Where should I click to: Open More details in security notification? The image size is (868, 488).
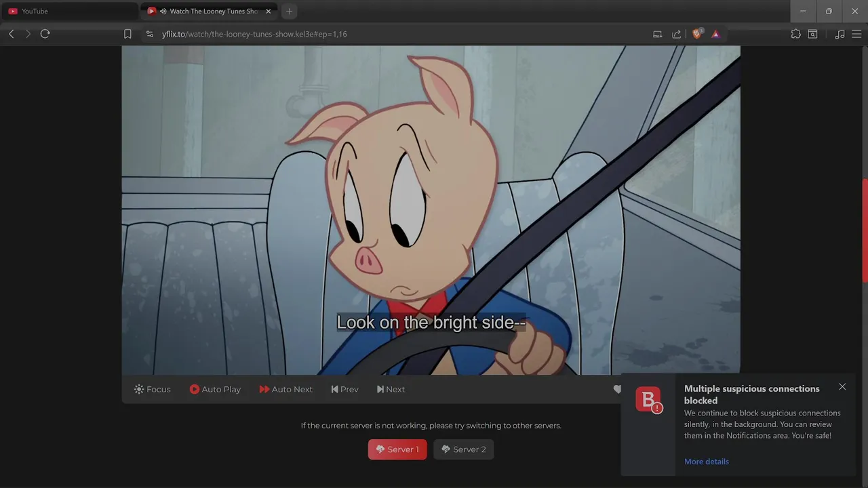[707, 462]
